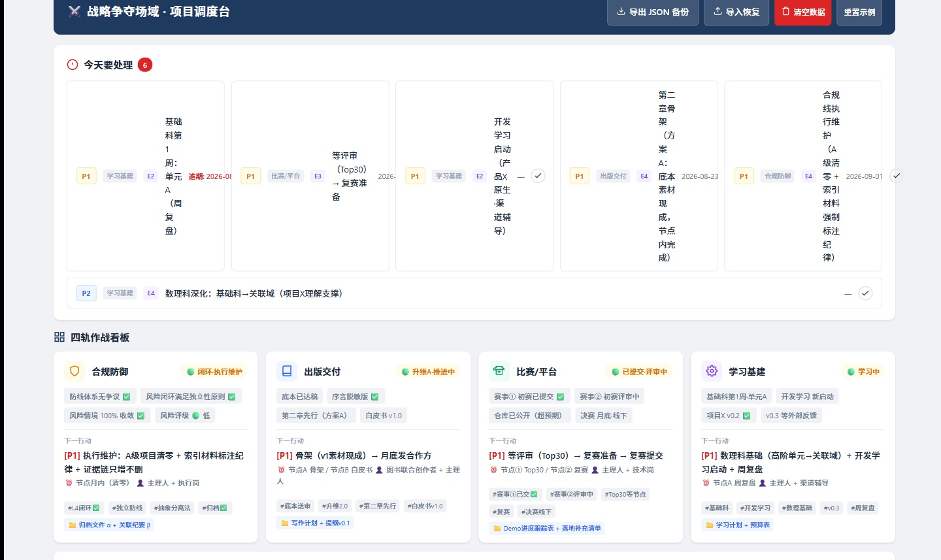Open 导入恢复 import restore
Image resolution: width=941 pixels, height=560 pixels.
point(736,12)
